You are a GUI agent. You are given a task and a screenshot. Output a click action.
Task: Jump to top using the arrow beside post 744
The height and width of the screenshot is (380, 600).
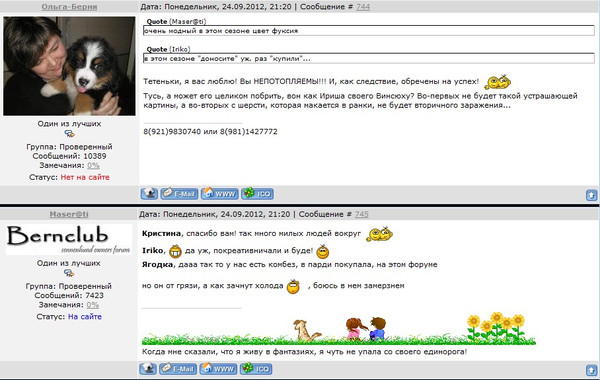pos(591,195)
